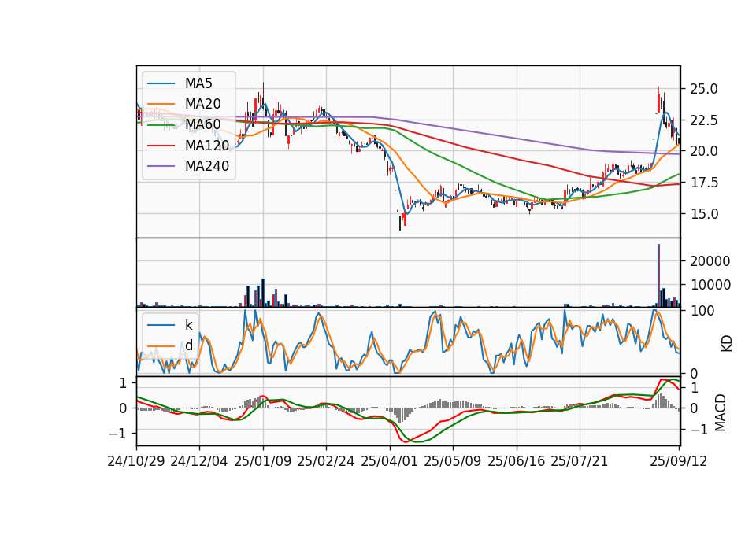Image resolution: width=756 pixels, height=543 pixels.
Task: Click the MA5 blue line swatch in legend
Action: coord(161,83)
